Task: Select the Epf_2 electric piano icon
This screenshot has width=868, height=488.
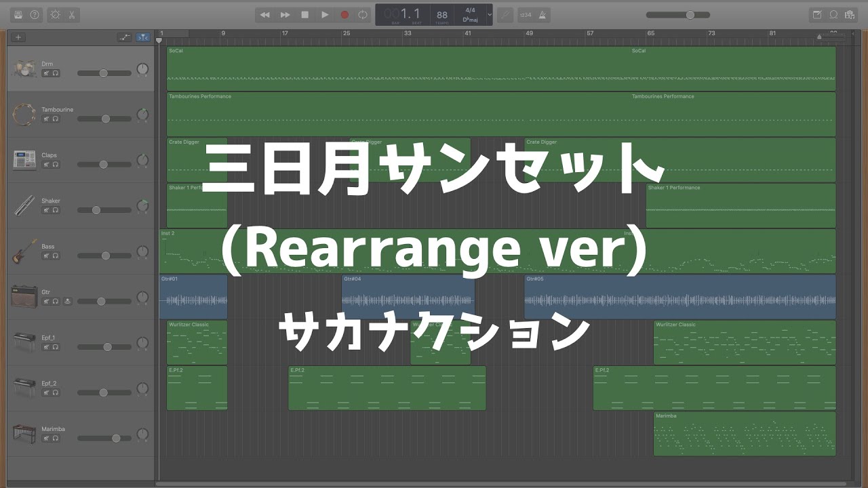Action: [x=24, y=388]
